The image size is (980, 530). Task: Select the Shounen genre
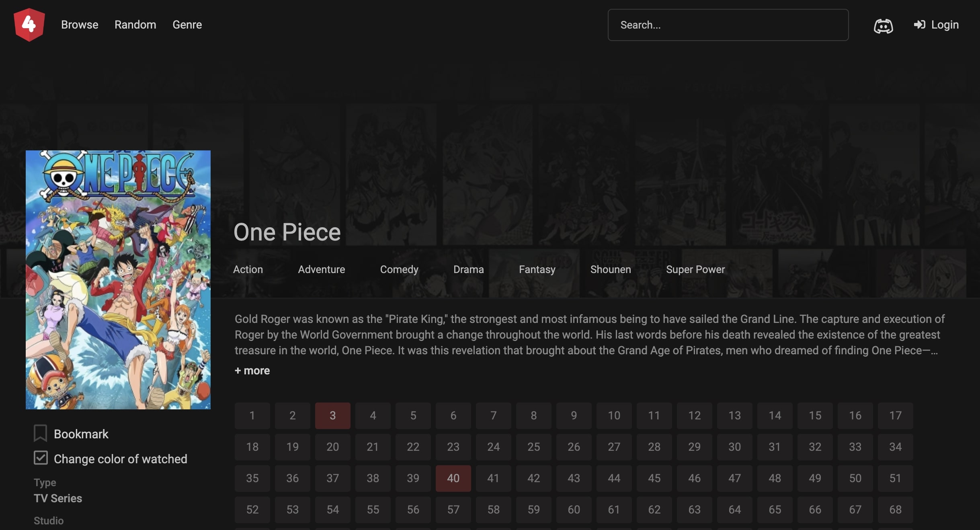[610, 269]
